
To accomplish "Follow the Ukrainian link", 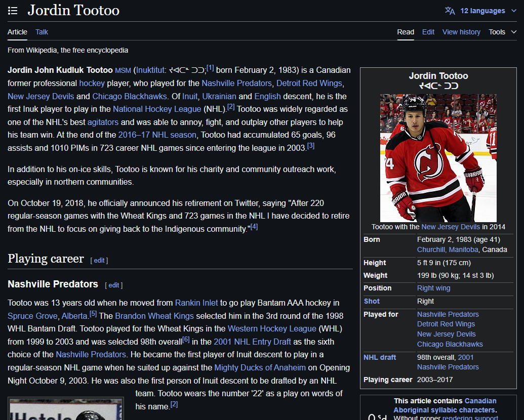I will (219, 96).
